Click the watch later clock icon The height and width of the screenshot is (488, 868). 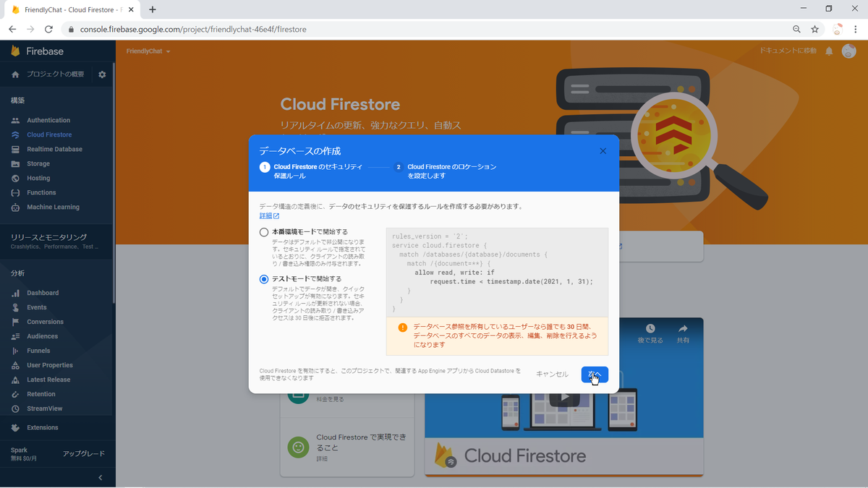coord(650,329)
